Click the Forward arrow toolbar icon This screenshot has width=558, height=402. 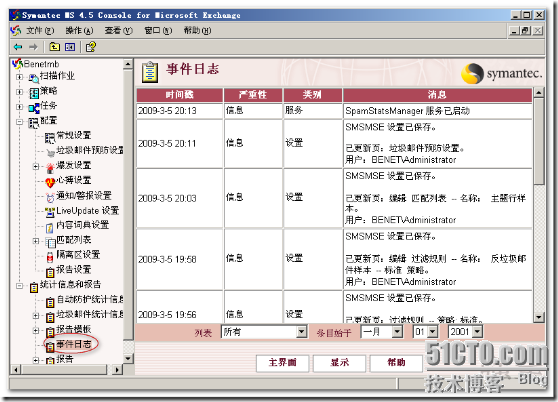click(33, 47)
